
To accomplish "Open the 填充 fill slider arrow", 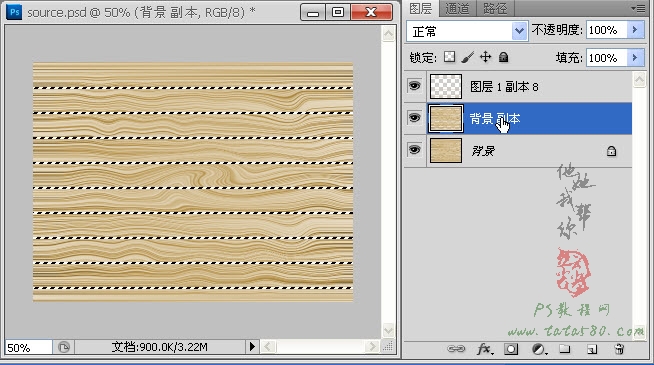I will point(635,58).
